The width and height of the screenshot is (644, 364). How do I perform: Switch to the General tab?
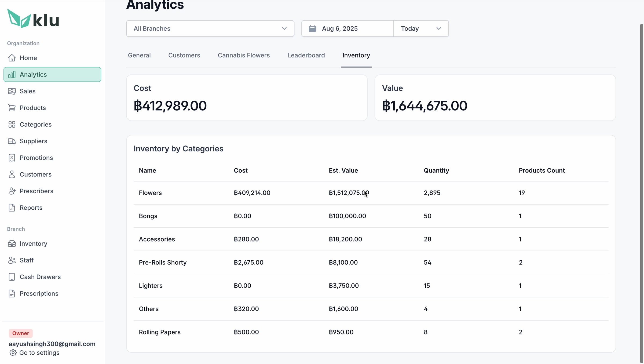[x=139, y=55]
